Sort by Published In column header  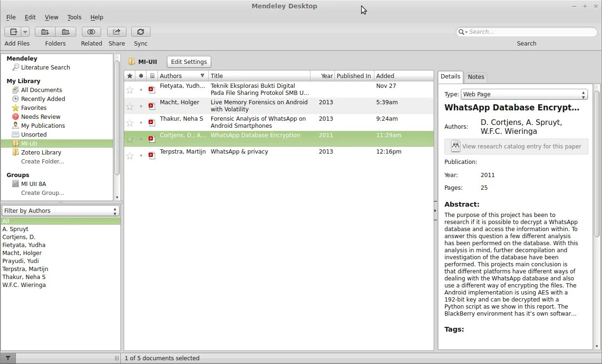(x=354, y=76)
